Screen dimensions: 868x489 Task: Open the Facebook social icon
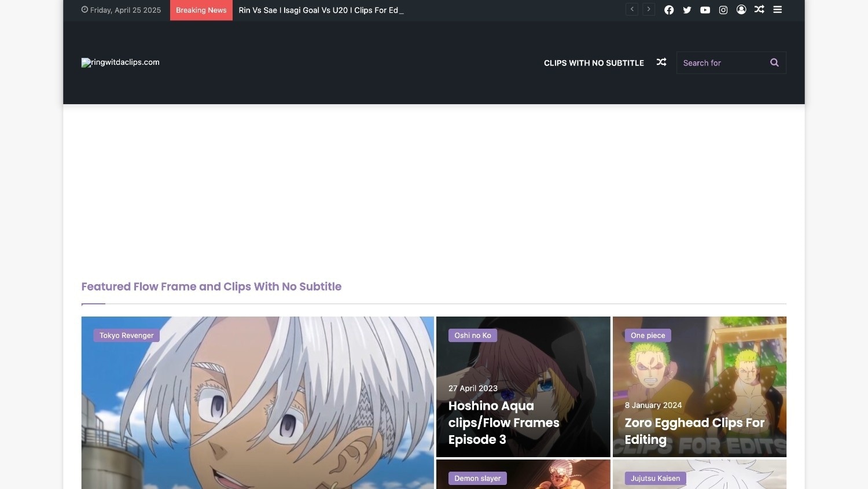tap(669, 10)
